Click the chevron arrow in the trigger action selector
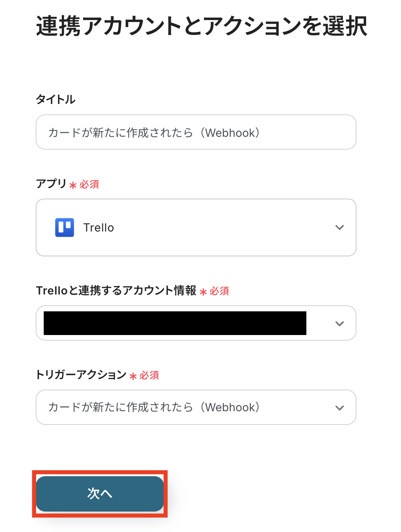 click(340, 408)
